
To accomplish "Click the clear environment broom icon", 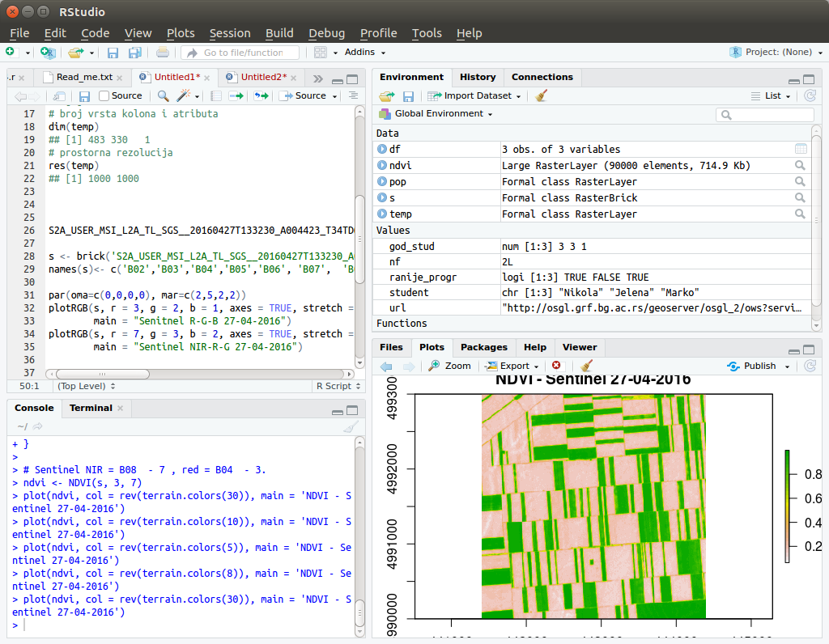I will click(x=542, y=95).
